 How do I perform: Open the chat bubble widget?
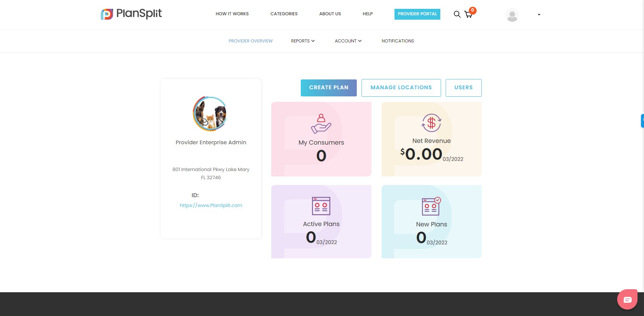[627, 299]
